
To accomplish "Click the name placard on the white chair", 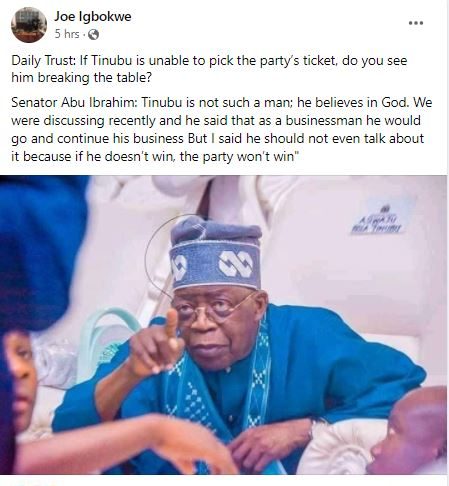I will click(377, 220).
